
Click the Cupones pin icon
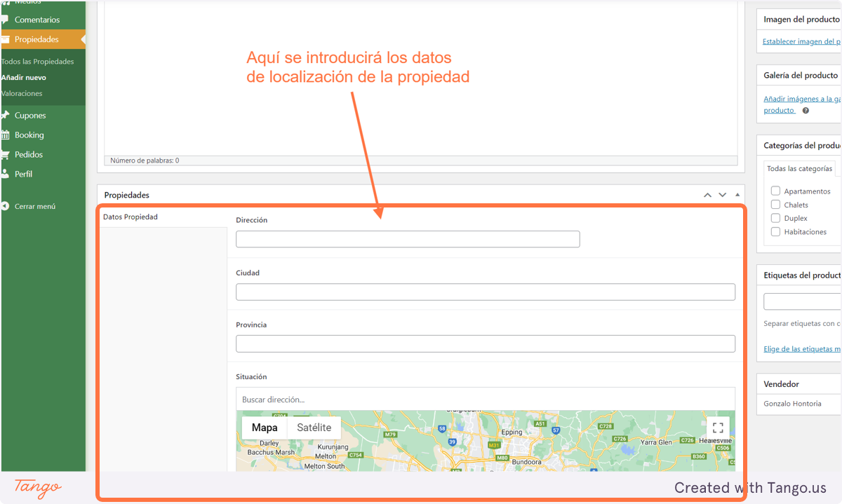5,116
